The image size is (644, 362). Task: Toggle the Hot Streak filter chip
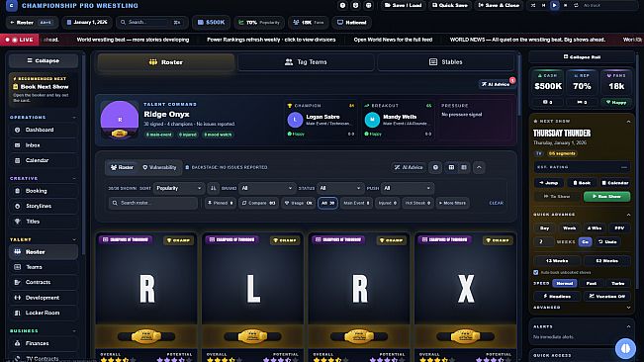pos(417,203)
